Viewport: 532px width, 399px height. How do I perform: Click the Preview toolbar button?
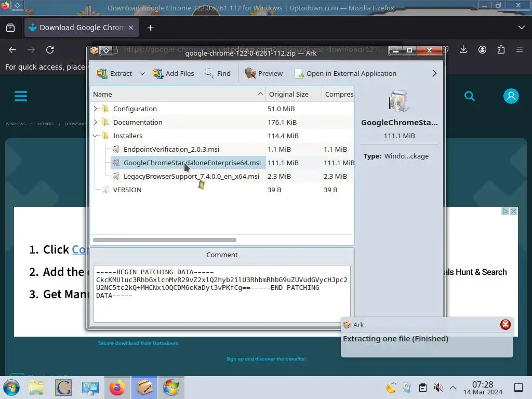[x=263, y=73]
